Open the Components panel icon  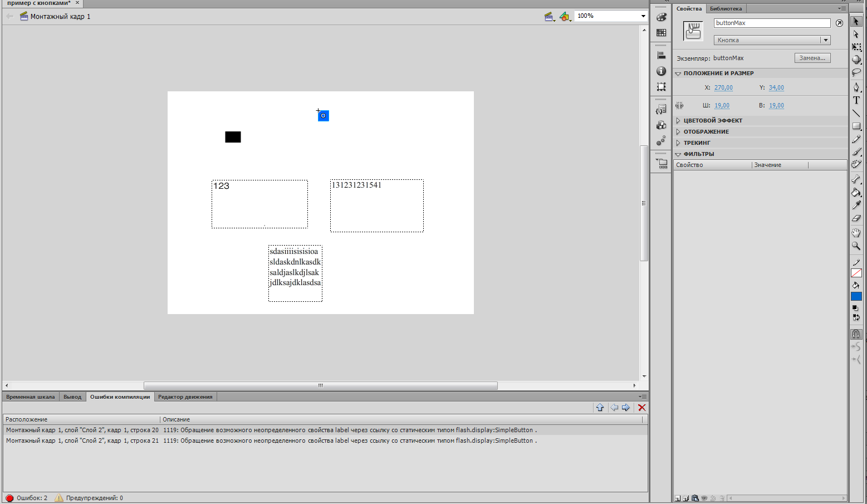pyautogui.click(x=661, y=125)
